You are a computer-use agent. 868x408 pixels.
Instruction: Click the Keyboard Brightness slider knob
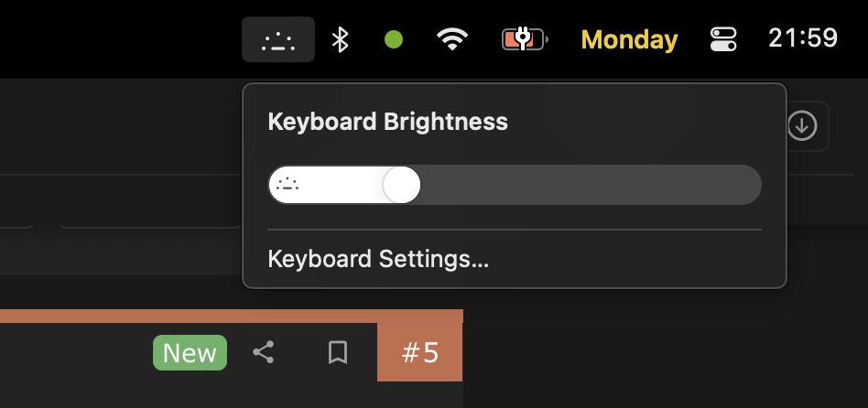[401, 185]
